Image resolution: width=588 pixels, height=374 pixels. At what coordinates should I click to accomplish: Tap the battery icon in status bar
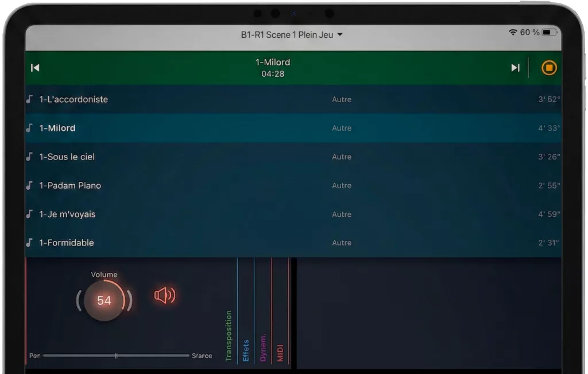point(549,33)
